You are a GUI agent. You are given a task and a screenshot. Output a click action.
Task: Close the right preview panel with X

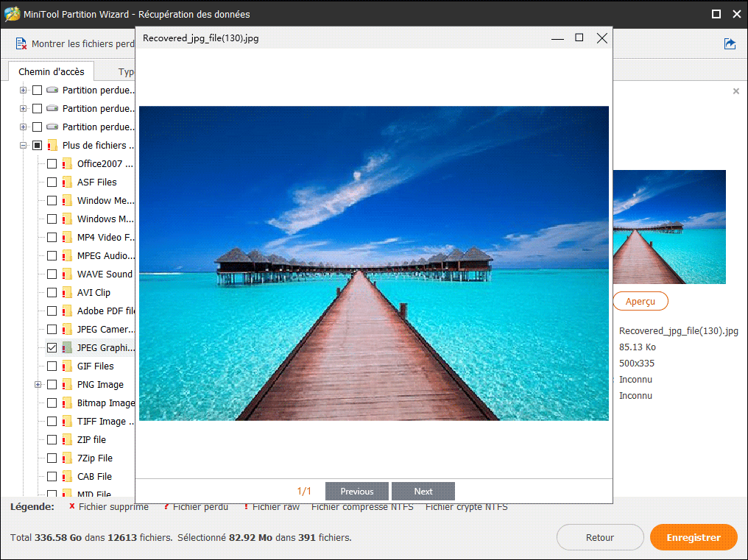tap(736, 91)
